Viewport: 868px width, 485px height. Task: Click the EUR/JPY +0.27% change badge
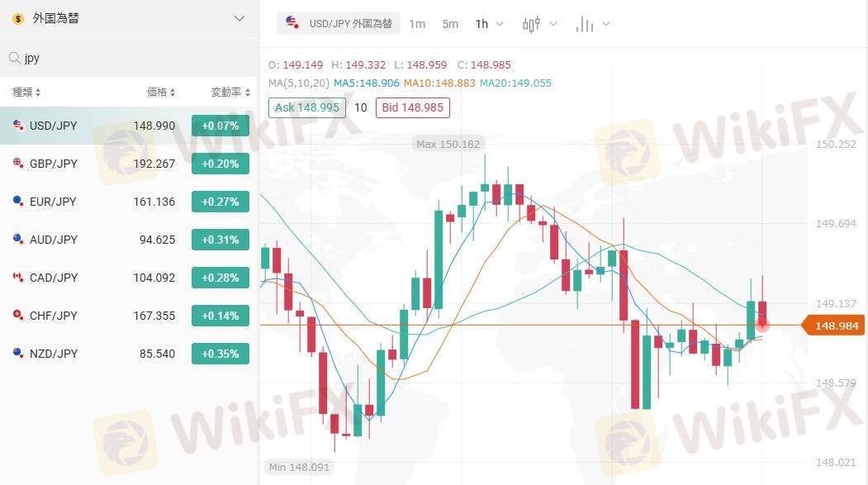click(x=220, y=202)
